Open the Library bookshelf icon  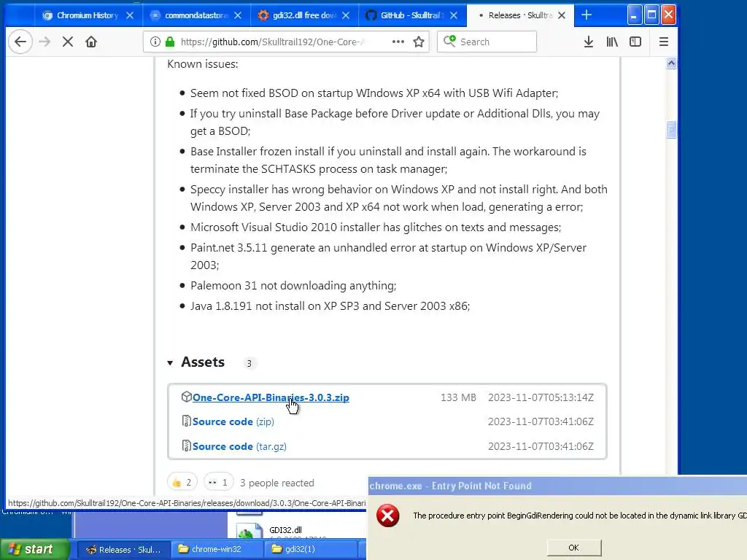[612, 42]
